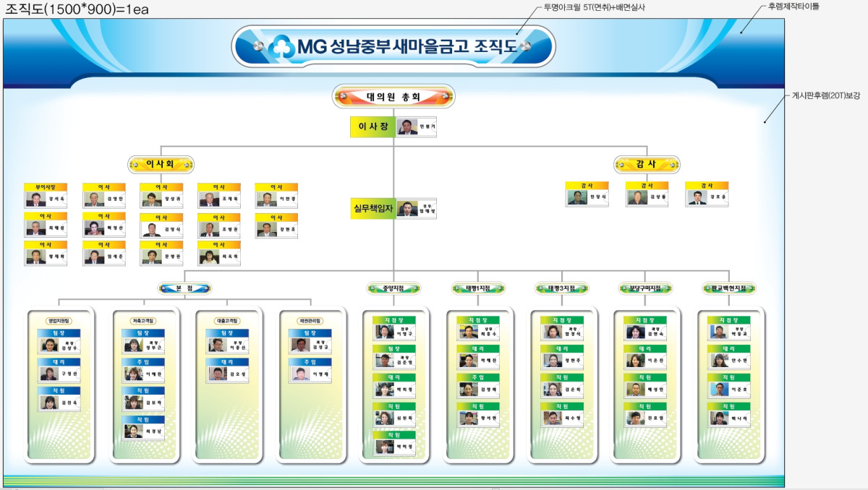The width and height of the screenshot is (868, 490).
Task: Open 지점장 photo under 분당구미지점
Action: coord(635,332)
